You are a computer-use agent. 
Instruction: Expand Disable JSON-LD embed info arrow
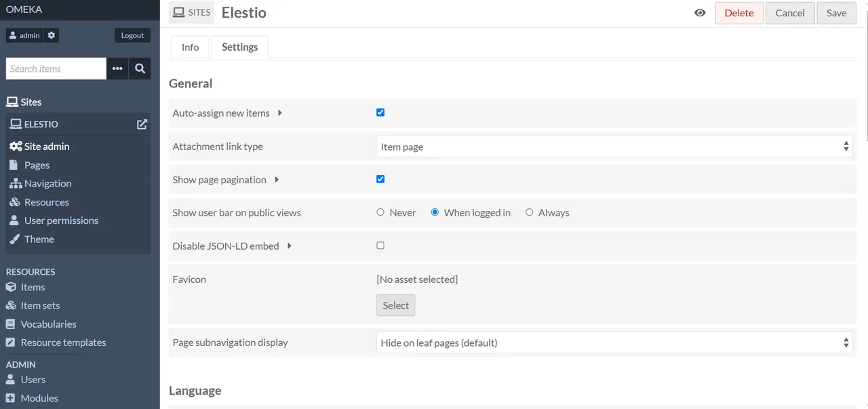[x=290, y=246]
